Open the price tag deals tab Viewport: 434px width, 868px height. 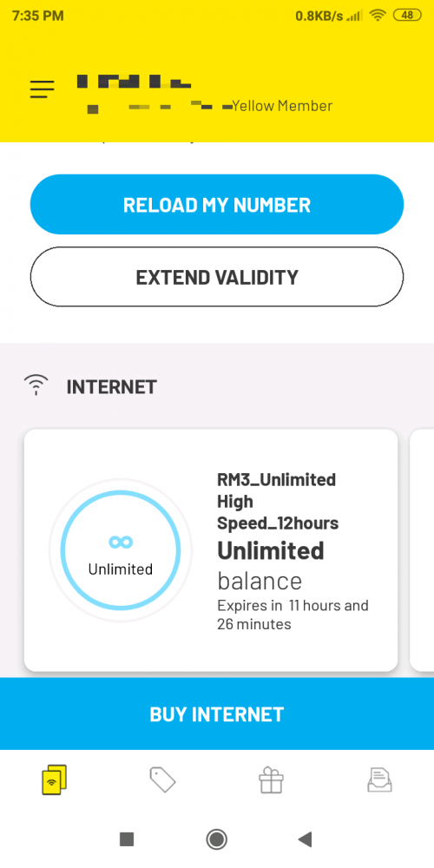pyautogui.click(x=163, y=780)
